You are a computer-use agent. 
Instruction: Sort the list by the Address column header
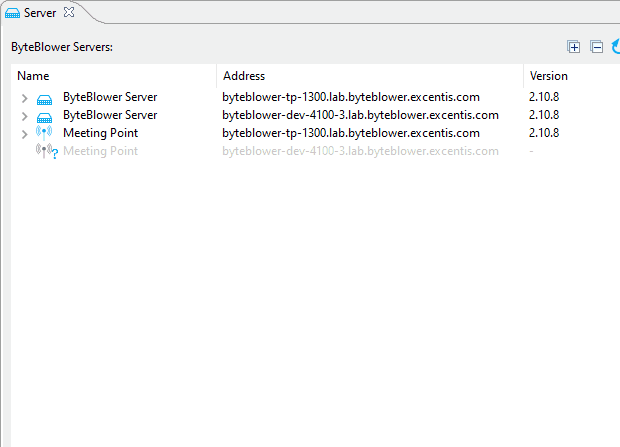[244, 76]
